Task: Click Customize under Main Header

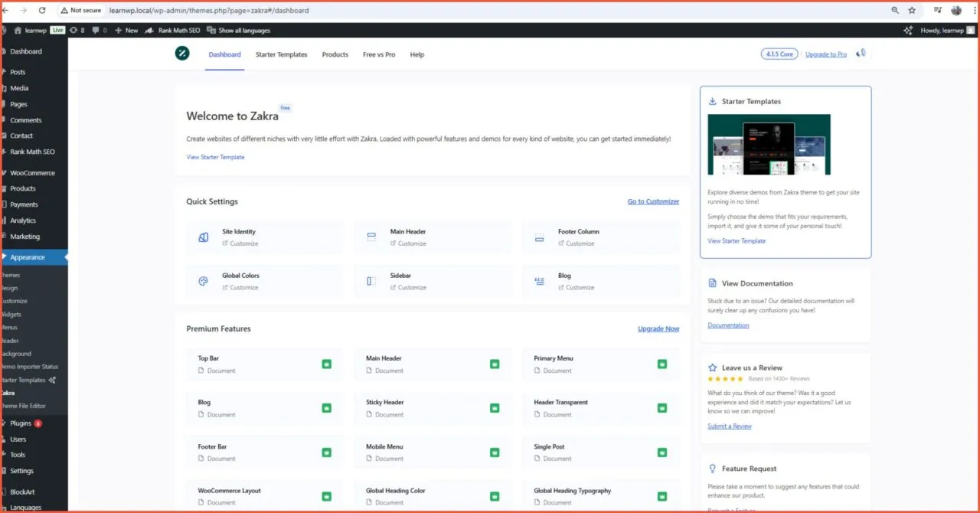Action: pos(411,243)
